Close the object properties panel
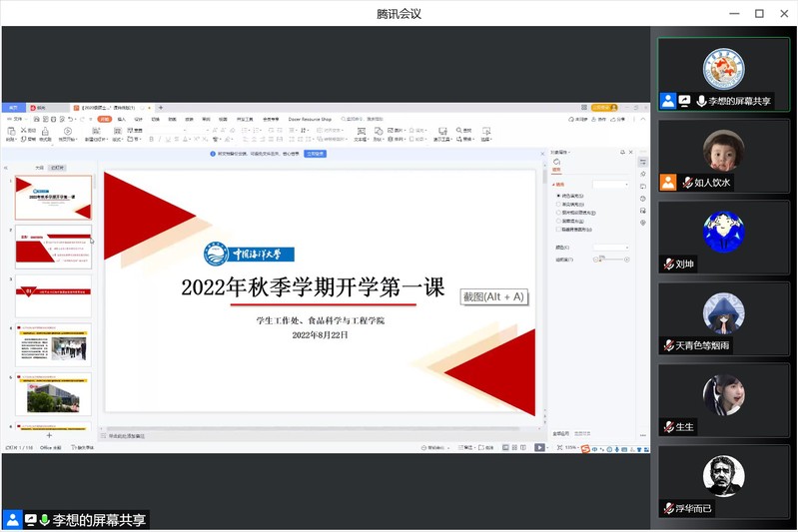The width and height of the screenshot is (798, 532). 631,152
